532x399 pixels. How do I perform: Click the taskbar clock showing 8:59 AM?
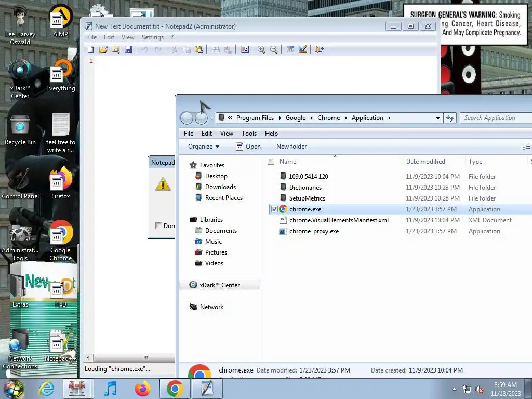coord(506,389)
